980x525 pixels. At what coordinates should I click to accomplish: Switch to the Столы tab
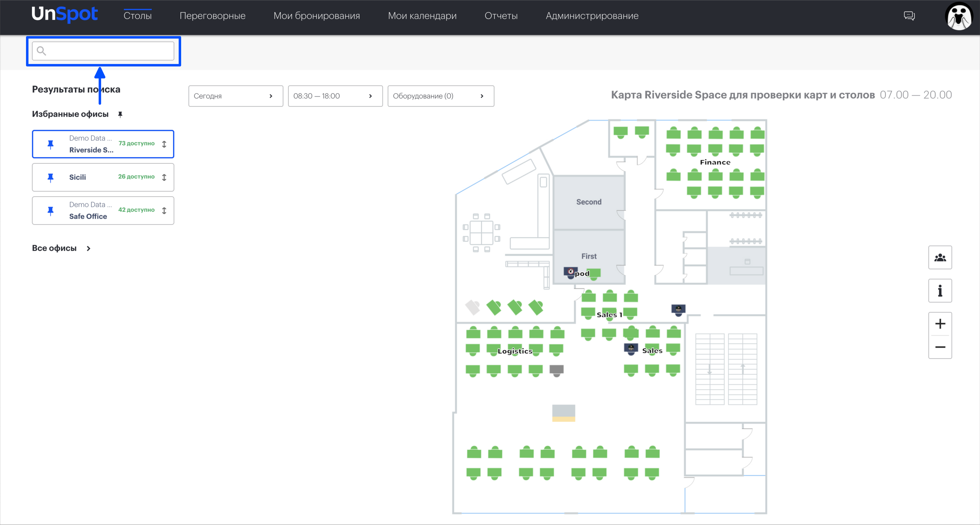(138, 15)
